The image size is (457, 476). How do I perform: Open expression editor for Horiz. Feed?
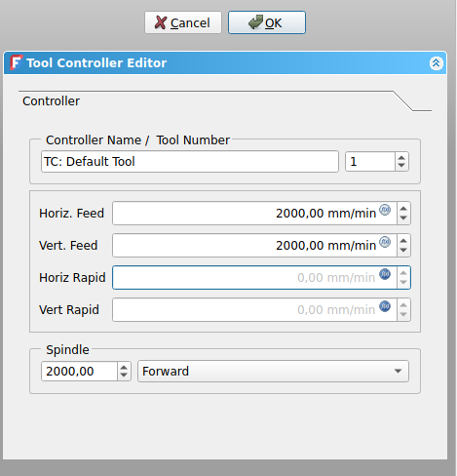click(385, 210)
